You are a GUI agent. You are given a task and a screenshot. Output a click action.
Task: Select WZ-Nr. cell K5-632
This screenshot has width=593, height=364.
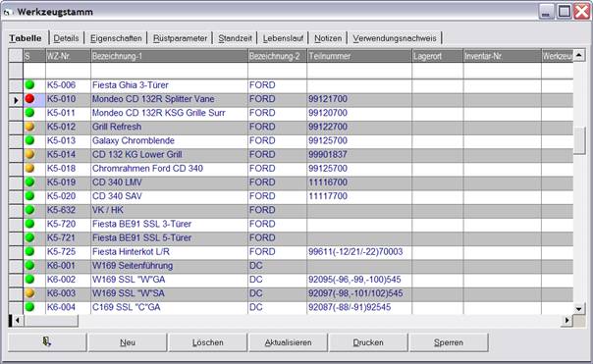click(68, 210)
